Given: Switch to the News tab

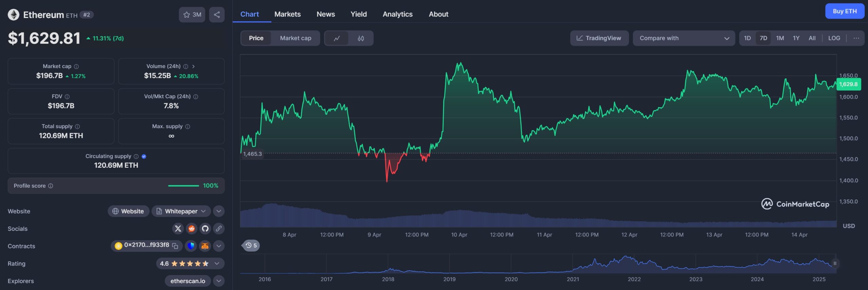Looking at the screenshot, I should click(x=325, y=14).
